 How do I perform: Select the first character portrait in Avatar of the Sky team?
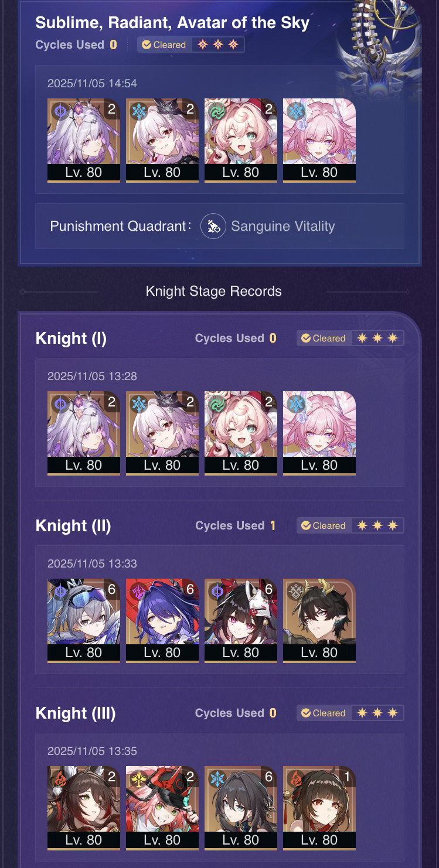tap(84, 141)
